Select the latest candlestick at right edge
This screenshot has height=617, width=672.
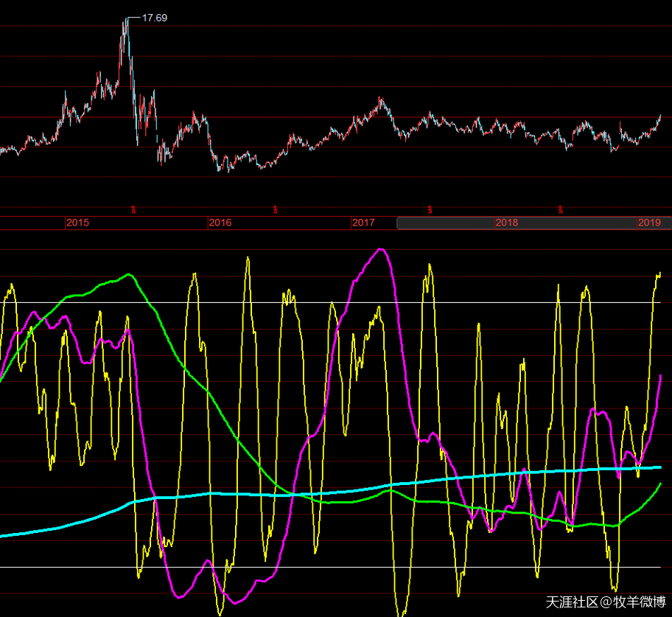659,116
